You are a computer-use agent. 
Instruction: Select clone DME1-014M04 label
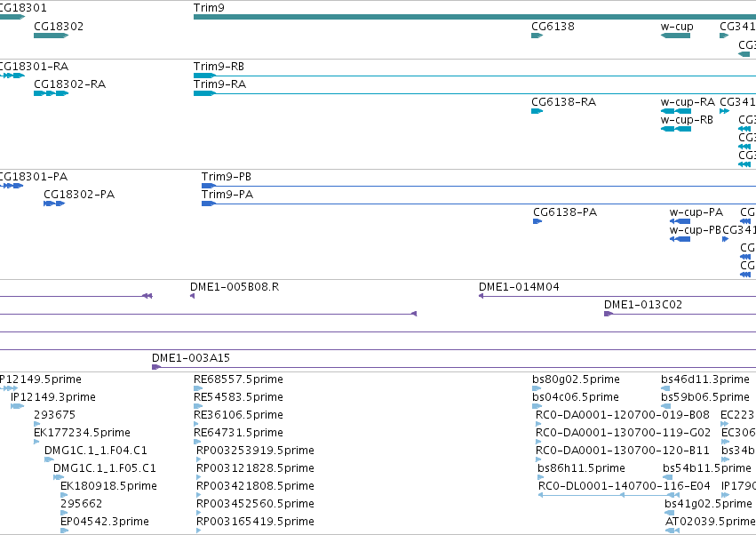[519, 286]
